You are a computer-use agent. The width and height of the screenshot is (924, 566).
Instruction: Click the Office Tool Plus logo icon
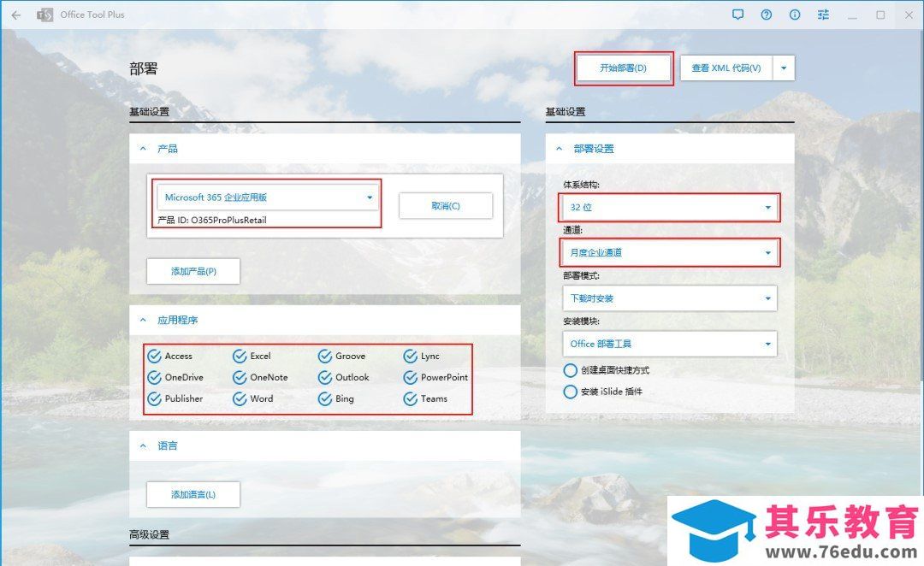click(44, 15)
